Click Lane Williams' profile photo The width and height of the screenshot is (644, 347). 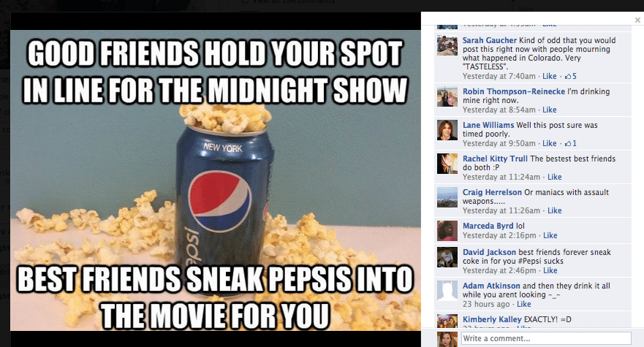click(447, 130)
